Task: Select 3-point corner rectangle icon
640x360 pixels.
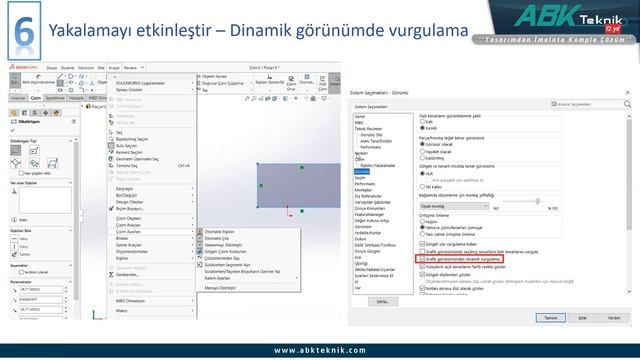Action: point(16,164)
